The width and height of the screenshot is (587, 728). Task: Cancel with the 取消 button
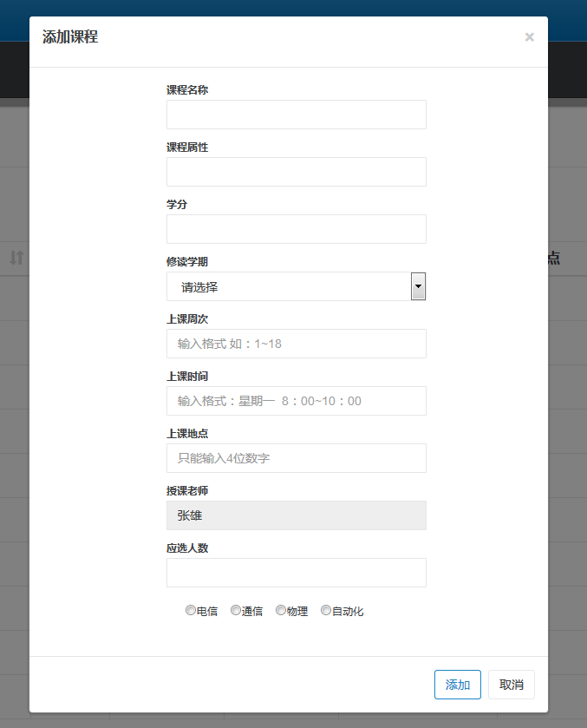[512, 685]
